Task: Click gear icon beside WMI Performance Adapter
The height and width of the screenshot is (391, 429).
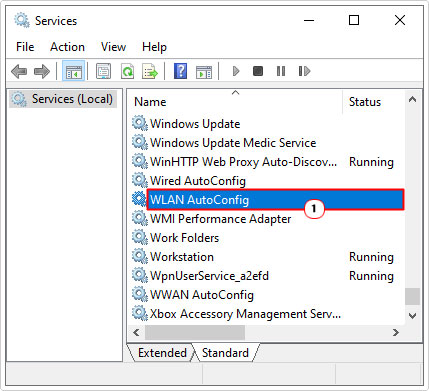Action: (139, 219)
